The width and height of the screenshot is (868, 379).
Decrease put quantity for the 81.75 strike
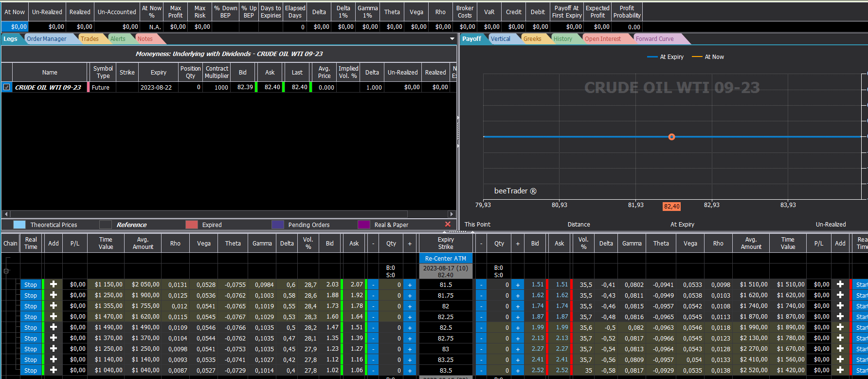point(481,296)
